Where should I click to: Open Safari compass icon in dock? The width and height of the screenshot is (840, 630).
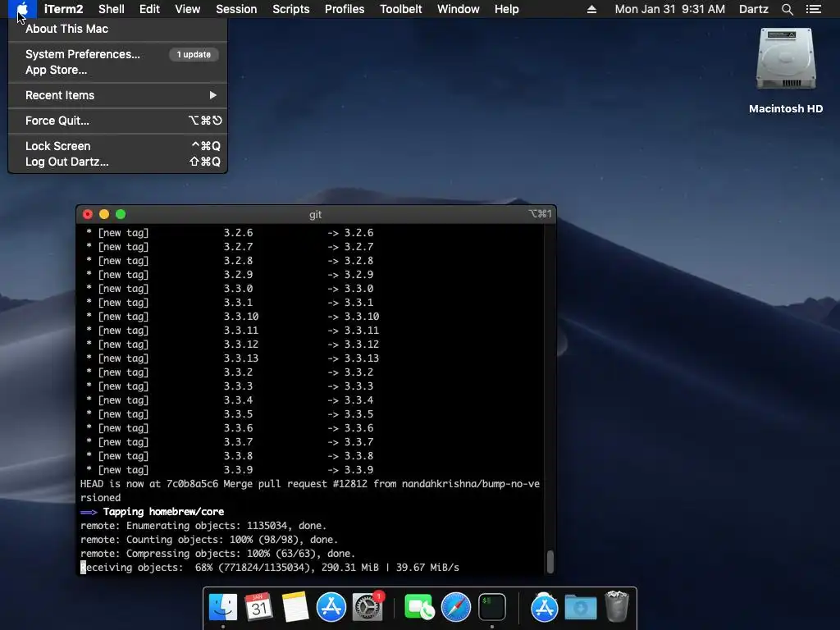(456, 607)
